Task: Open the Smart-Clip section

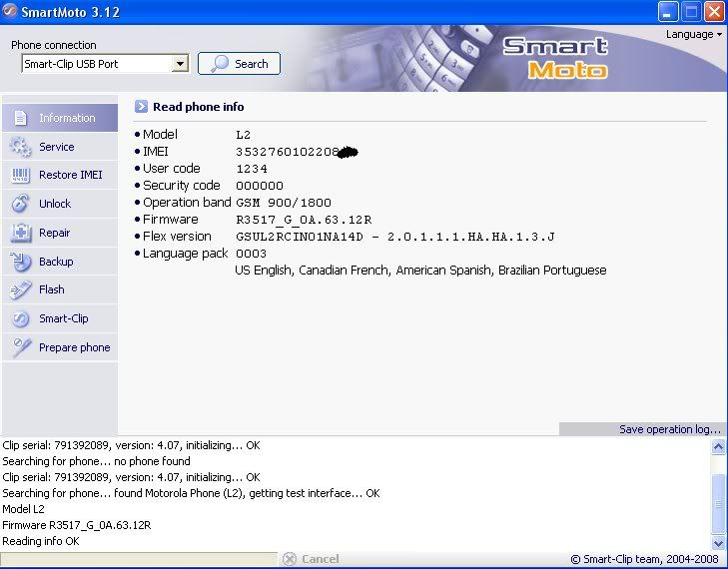Action: pos(60,318)
